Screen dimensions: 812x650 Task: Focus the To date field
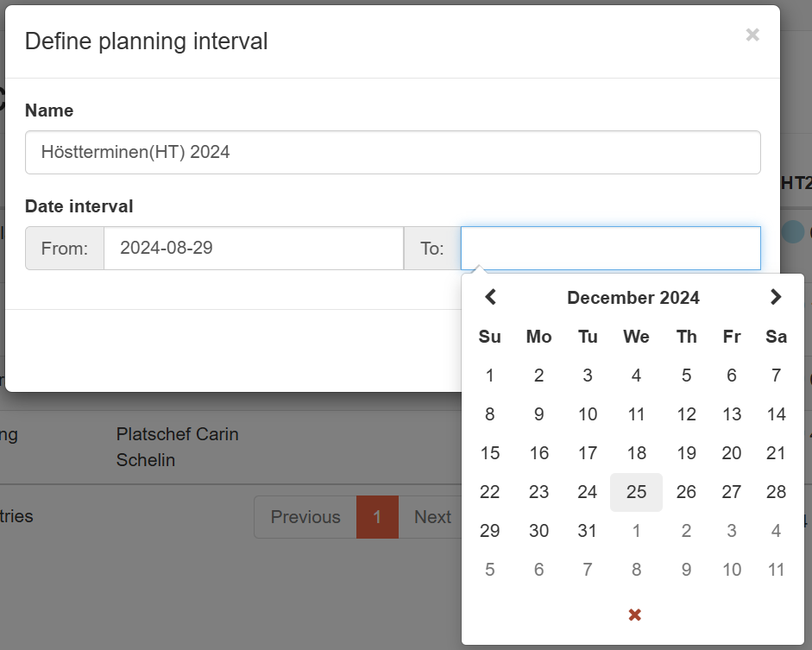pos(610,249)
